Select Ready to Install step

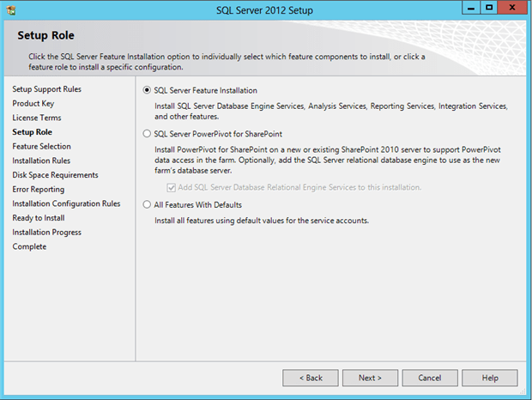(x=39, y=218)
